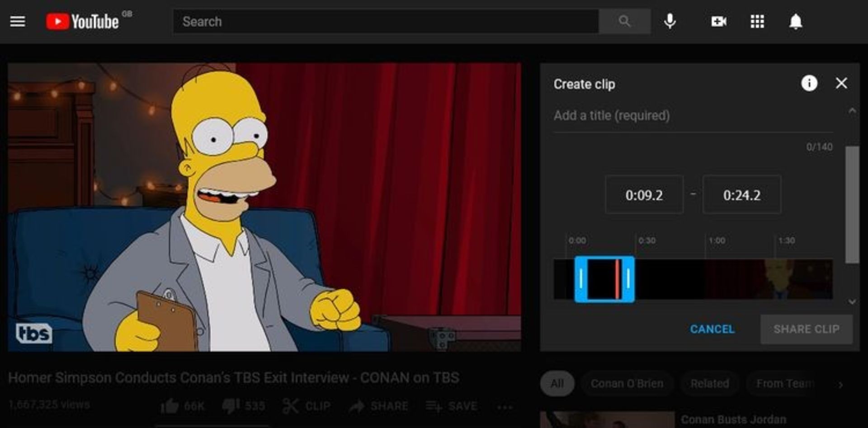This screenshot has width=868, height=428.
Task: Focus the Search input field
Action: (386, 21)
